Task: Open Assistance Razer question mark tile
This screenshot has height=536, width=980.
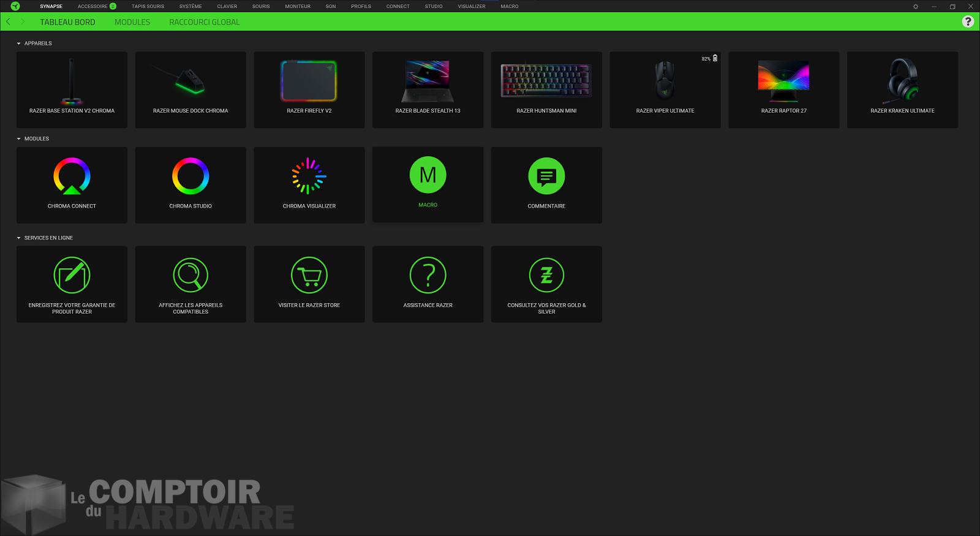Action: [428, 284]
